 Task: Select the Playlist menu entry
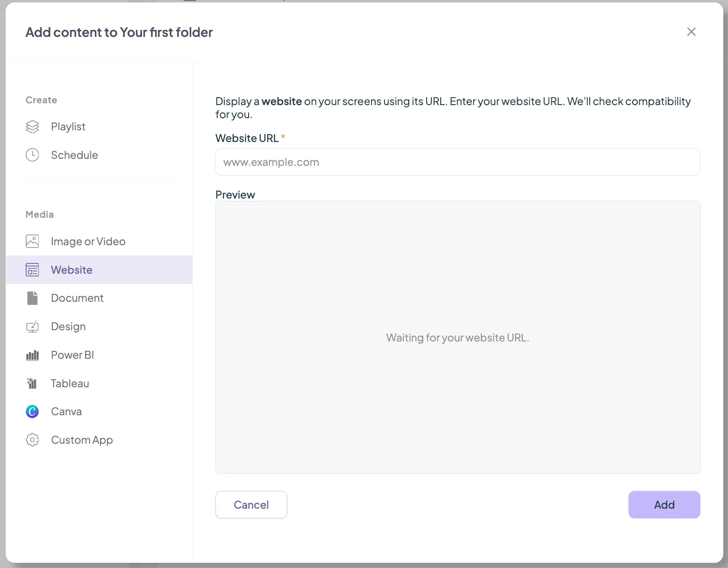click(x=100, y=127)
